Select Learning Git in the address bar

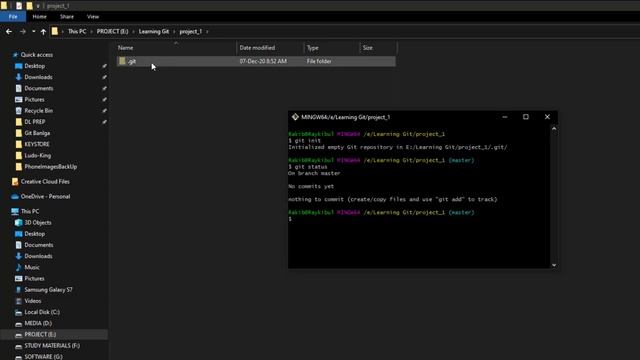(154, 31)
